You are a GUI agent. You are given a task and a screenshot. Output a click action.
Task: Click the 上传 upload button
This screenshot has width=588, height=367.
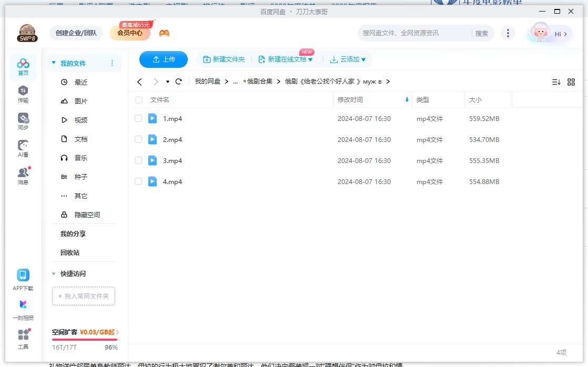(x=163, y=59)
